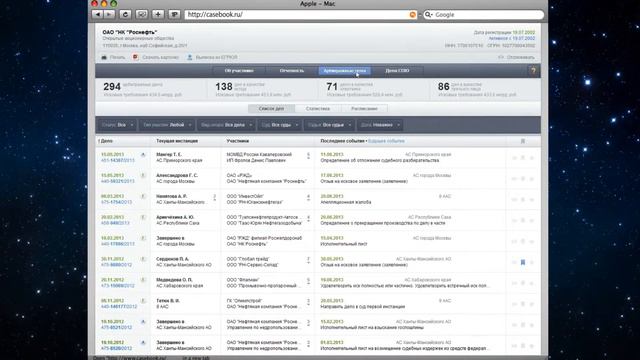Click the printer icon next to Печать
Image resolution: width=640 pixels, height=360 pixels.
pos(104,57)
